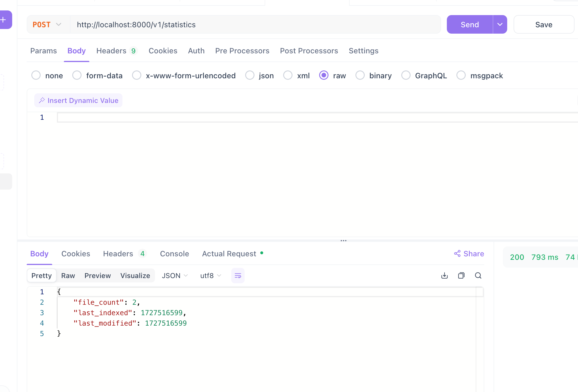The image size is (578, 392).
Task: Click the purple plus new tab icon
Action: tap(3, 20)
